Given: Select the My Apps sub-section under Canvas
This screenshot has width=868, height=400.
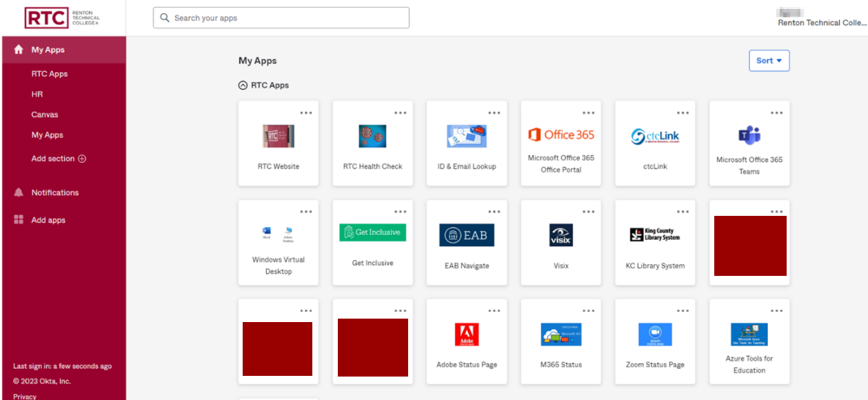Looking at the screenshot, I should click(47, 135).
